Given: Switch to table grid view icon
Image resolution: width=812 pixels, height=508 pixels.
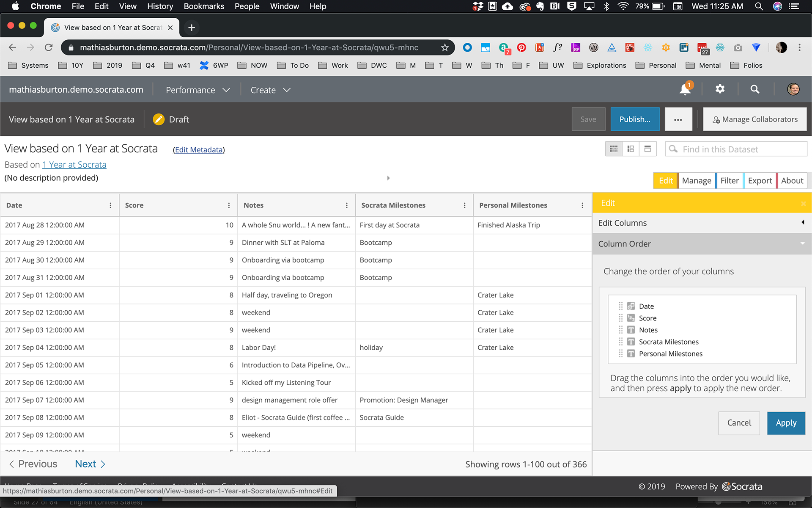Looking at the screenshot, I should point(614,149).
